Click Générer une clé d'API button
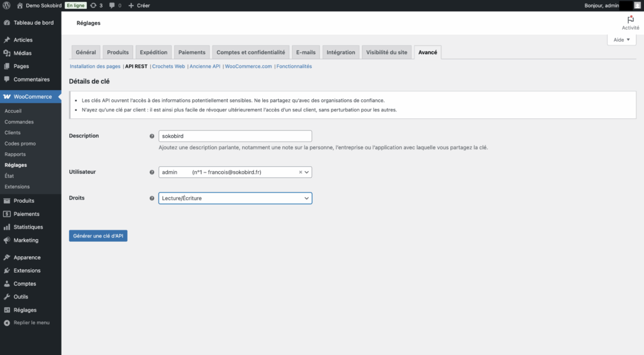Image resolution: width=644 pixels, height=355 pixels. [x=98, y=236]
